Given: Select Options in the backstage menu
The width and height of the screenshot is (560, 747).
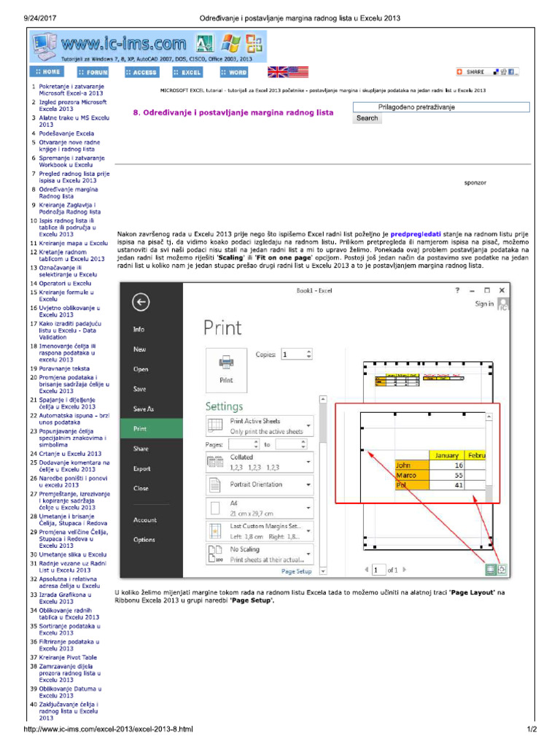Looking at the screenshot, I should pyautogui.click(x=144, y=540).
